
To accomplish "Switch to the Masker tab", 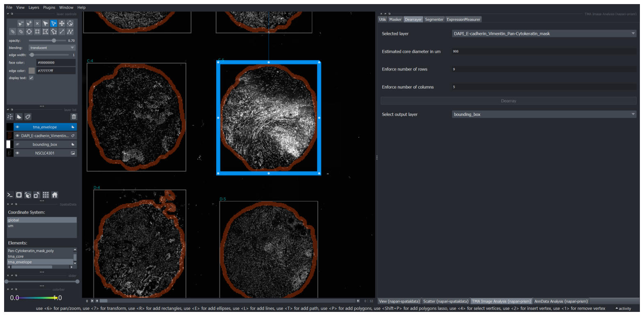I will tap(395, 19).
